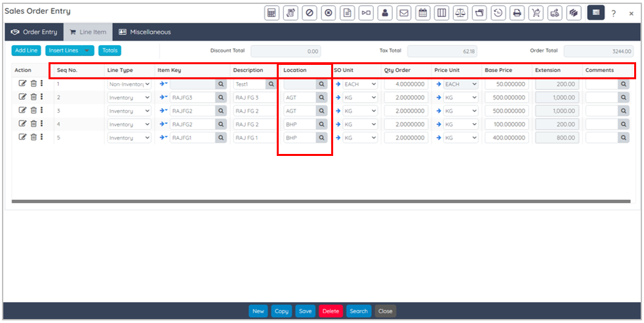
Task: Delete line 3 using its trash icon
Action: 33,111
